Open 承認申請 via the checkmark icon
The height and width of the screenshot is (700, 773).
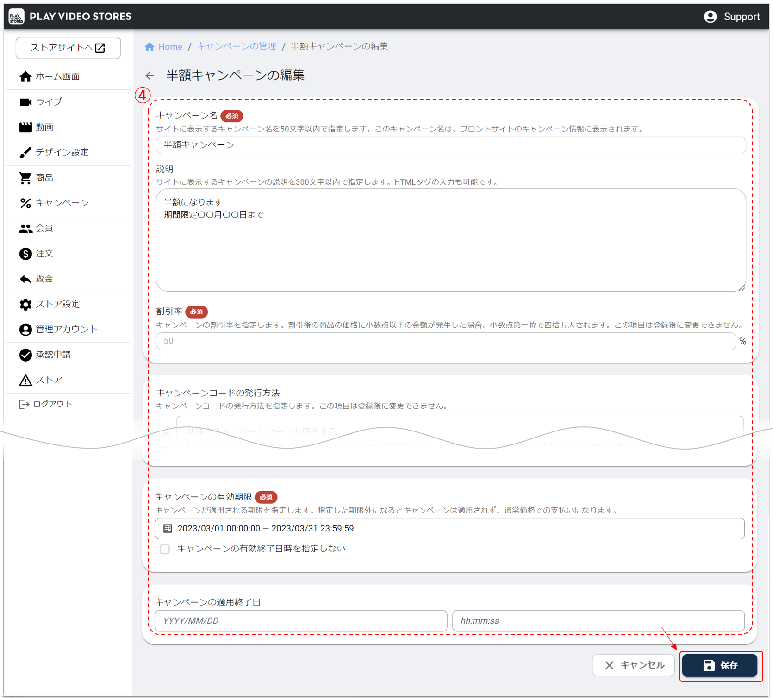pos(25,355)
